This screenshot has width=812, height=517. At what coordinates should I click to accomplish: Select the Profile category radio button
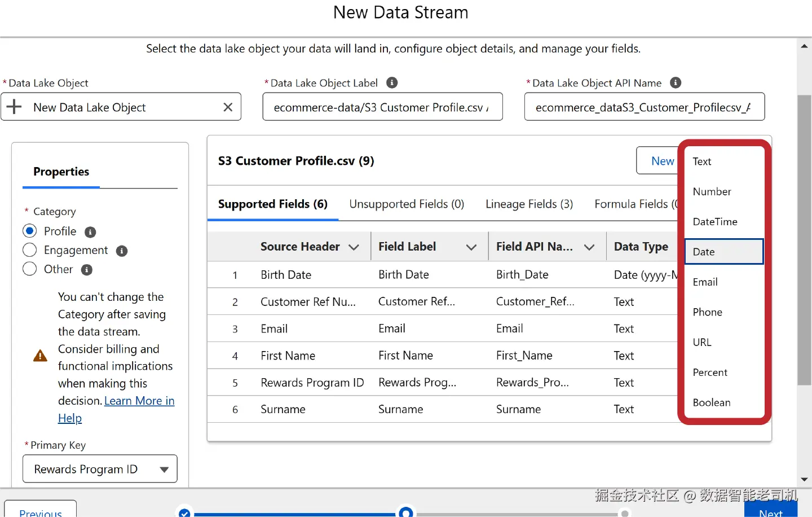click(x=30, y=231)
